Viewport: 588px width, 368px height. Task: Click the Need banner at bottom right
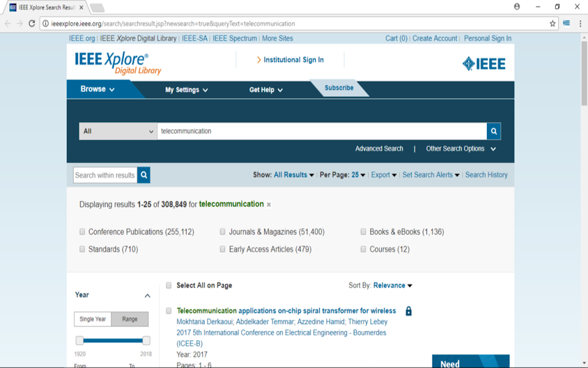click(x=471, y=361)
